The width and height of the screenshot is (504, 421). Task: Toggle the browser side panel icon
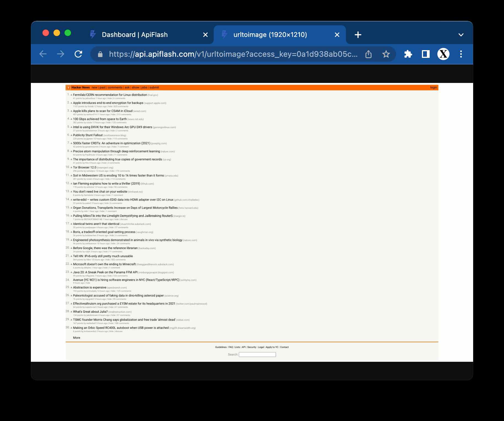pos(426,54)
